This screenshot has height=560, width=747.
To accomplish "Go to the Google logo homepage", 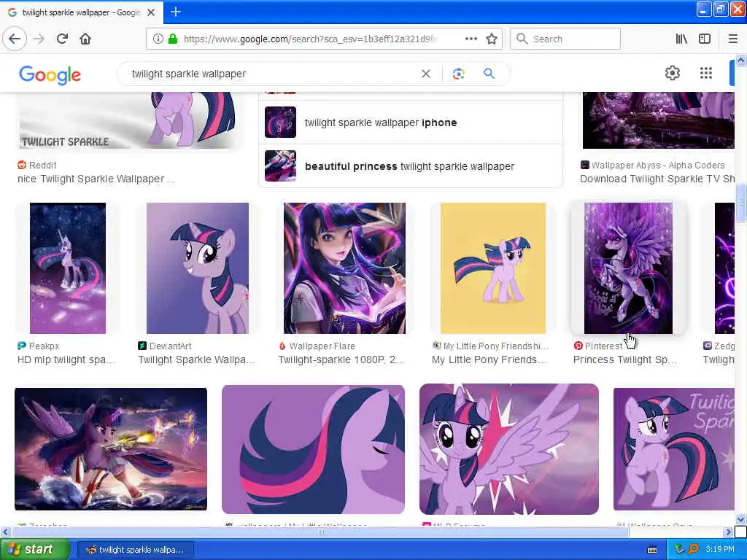I will 50,75.
